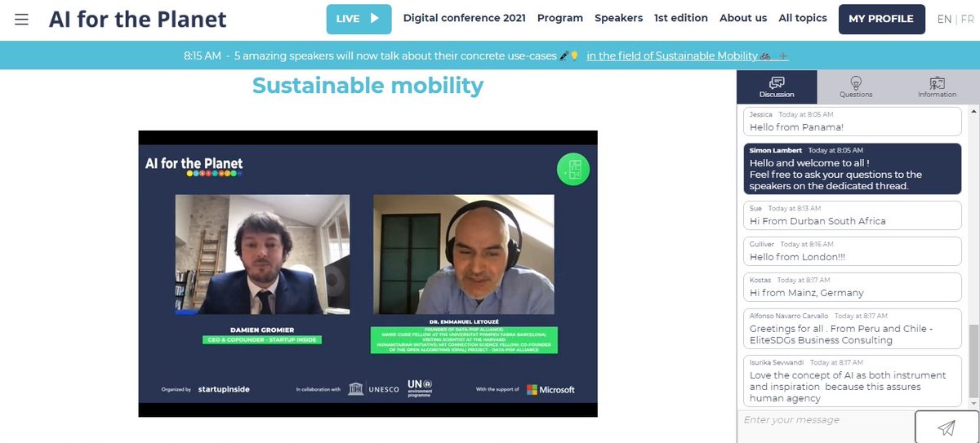Click the startupinside organizer logo
980x443 pixels.
tap(224, 389)
